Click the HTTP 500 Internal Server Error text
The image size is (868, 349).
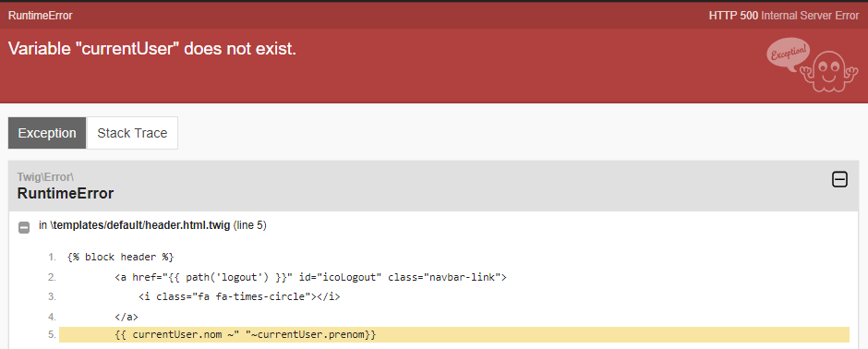coord(783,16)
